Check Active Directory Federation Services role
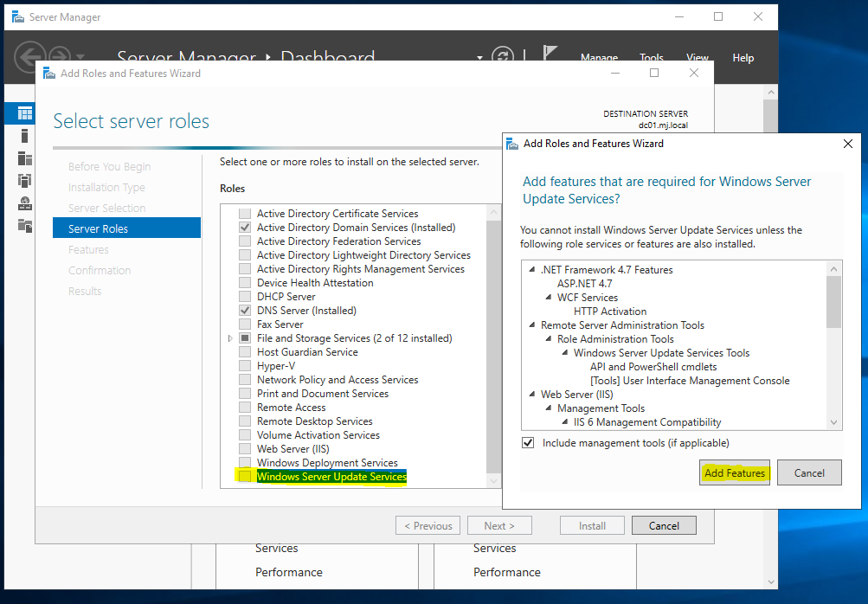Screen dimensions: 868x604 [245, 241]
